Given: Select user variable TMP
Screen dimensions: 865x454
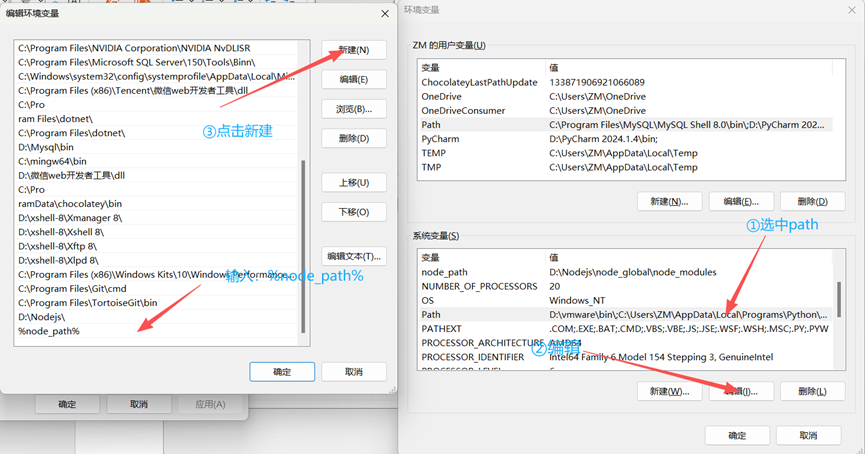Looking at the screenshot, I should click(626, 167).
